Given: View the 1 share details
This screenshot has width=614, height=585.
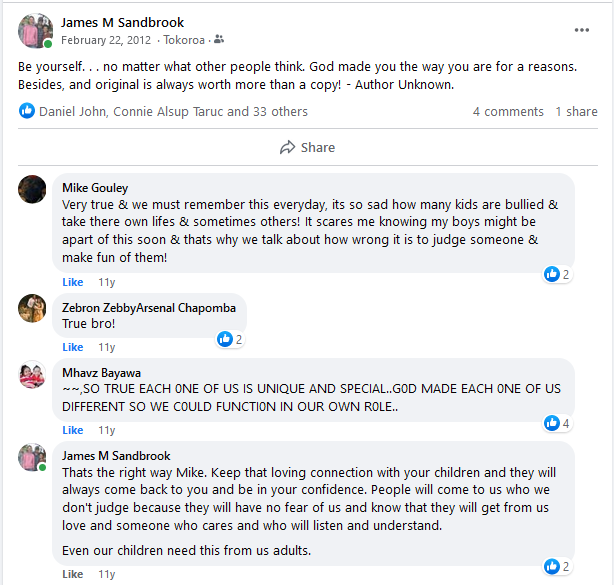Looking at the screenshot, I should (576, 112).
